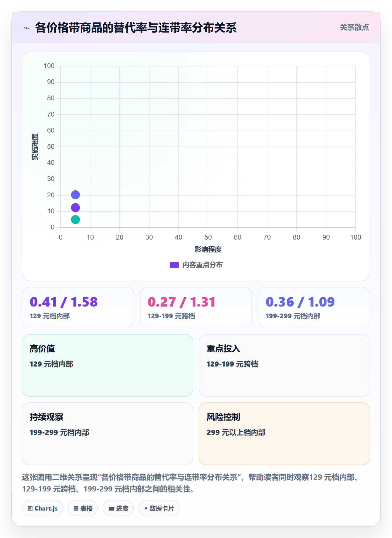
Task: Click the 关系散点 label in header
Action: [354, 27]
